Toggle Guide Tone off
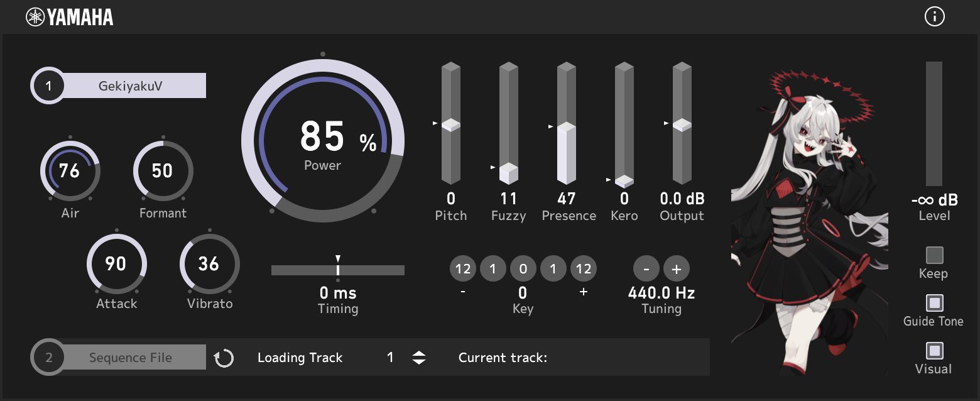The image size is (980, 401). (934, 302)
